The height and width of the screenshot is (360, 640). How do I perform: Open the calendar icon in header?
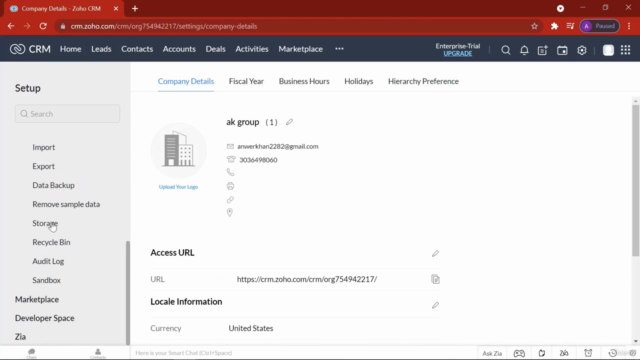click(562, 50)
